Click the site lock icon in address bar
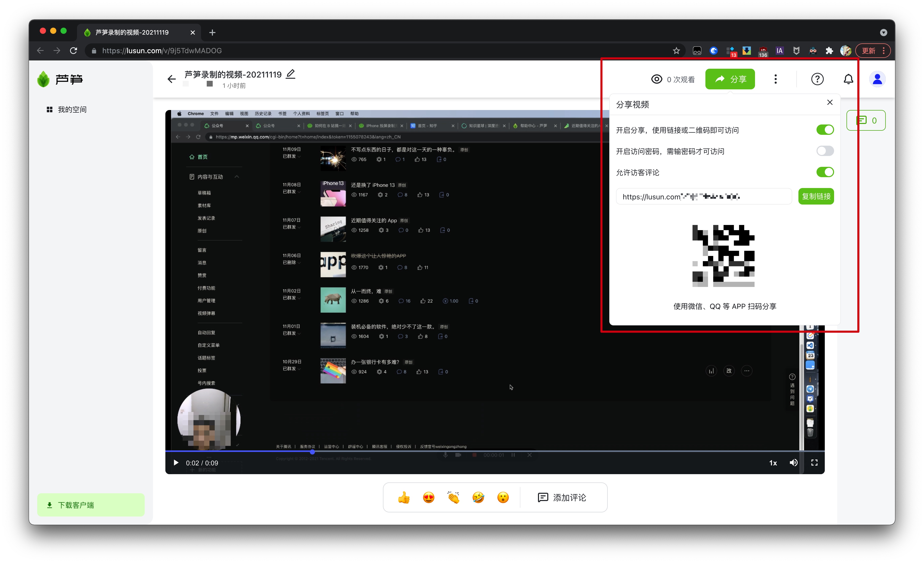The width and height of the screenshot is (924, 563). [94, 51]
